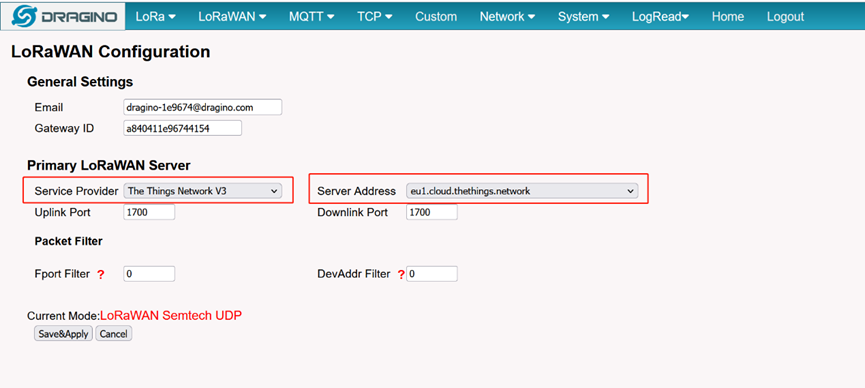865x388 pixels.
Task: Open the LoRaWAN menu
Action: pyautogui.click(x=232, y=17)
